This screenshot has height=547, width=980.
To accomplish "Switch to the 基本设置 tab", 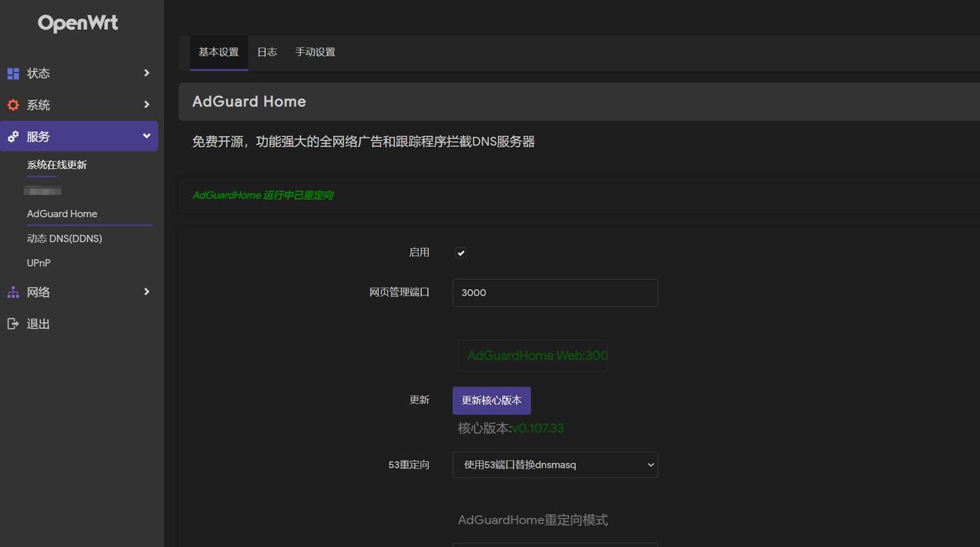I will click(219, 52).
